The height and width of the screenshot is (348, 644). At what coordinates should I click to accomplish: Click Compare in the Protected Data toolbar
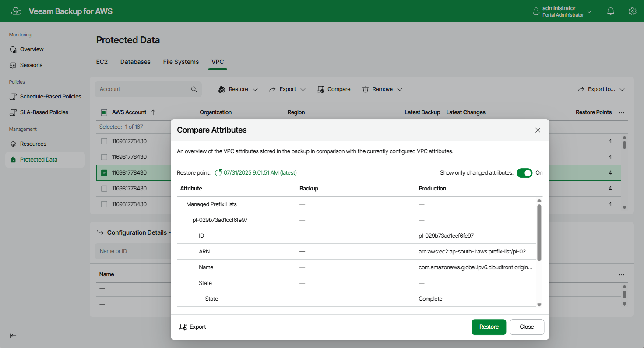(334, 89)
